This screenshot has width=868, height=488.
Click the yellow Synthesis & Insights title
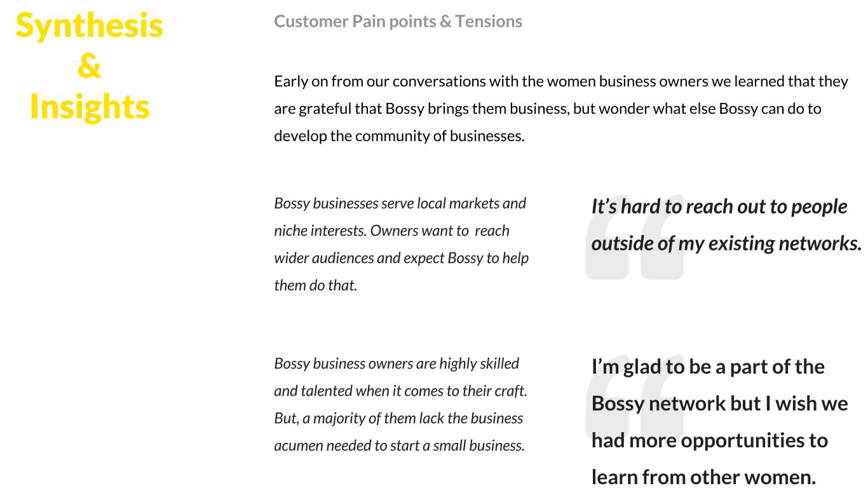pos(90,66)
